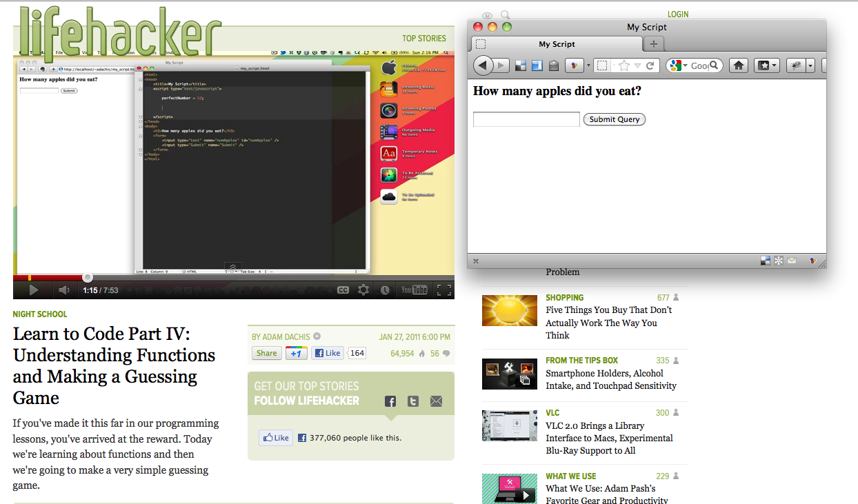Reload the My Script page

tap(650, 65)
